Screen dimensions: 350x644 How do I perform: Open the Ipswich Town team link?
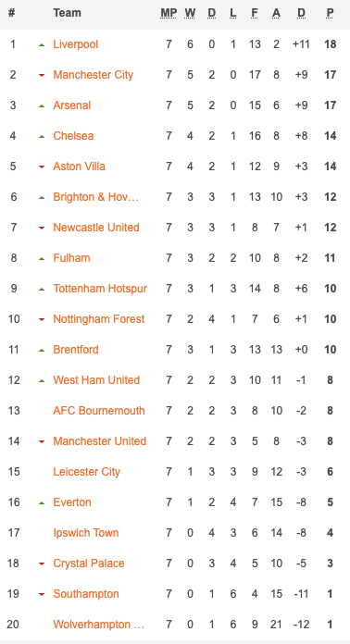(86, 533)
